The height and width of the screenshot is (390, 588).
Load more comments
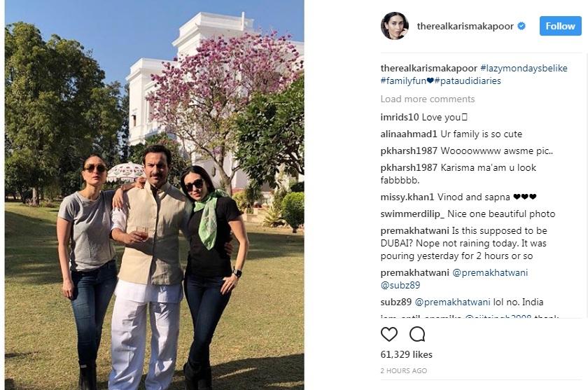[x=428, y=99]
